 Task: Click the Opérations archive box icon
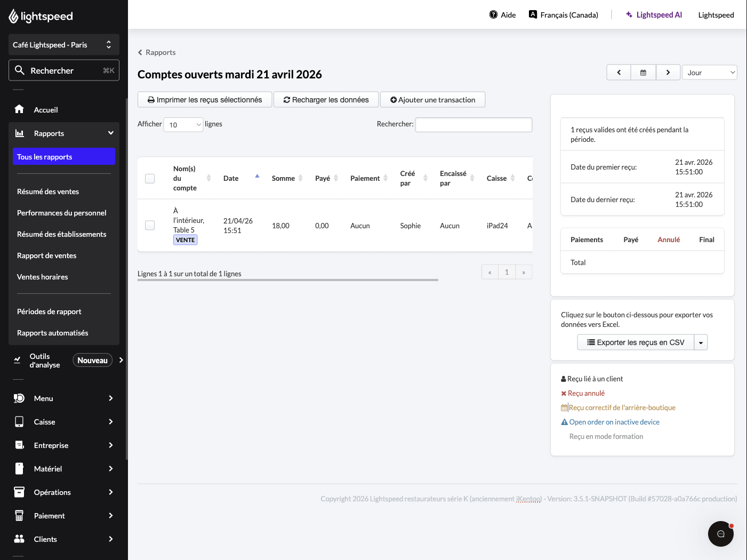[19, 492]
